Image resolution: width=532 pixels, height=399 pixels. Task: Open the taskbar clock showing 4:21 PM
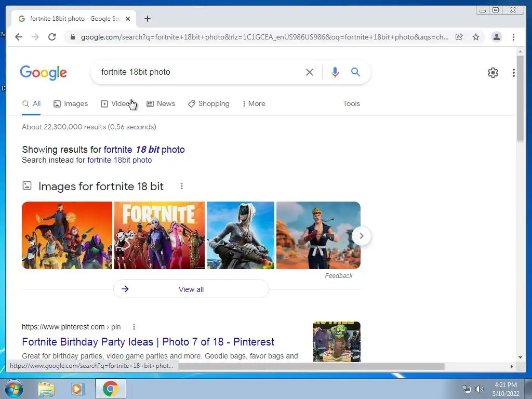pyautogui.click(x=506, y=389)
